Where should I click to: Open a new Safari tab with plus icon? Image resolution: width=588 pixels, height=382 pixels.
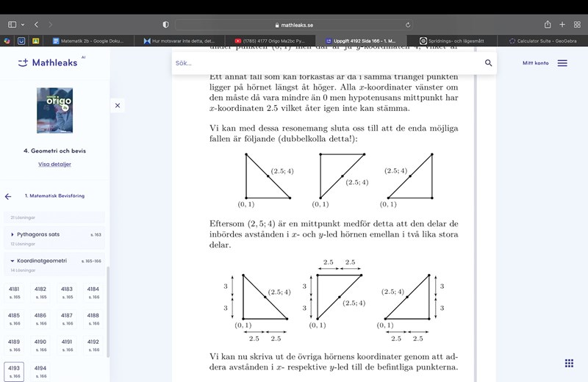point(562,24)
